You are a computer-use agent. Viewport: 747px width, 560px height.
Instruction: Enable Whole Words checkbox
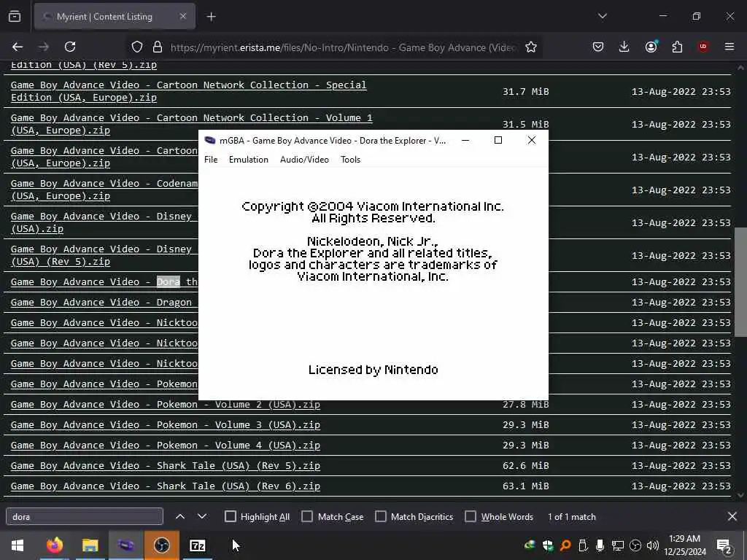(471, 517)
